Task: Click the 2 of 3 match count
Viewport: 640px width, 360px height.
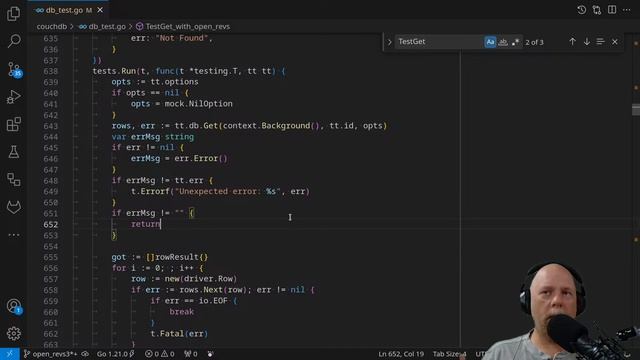Action: (534, 42)
